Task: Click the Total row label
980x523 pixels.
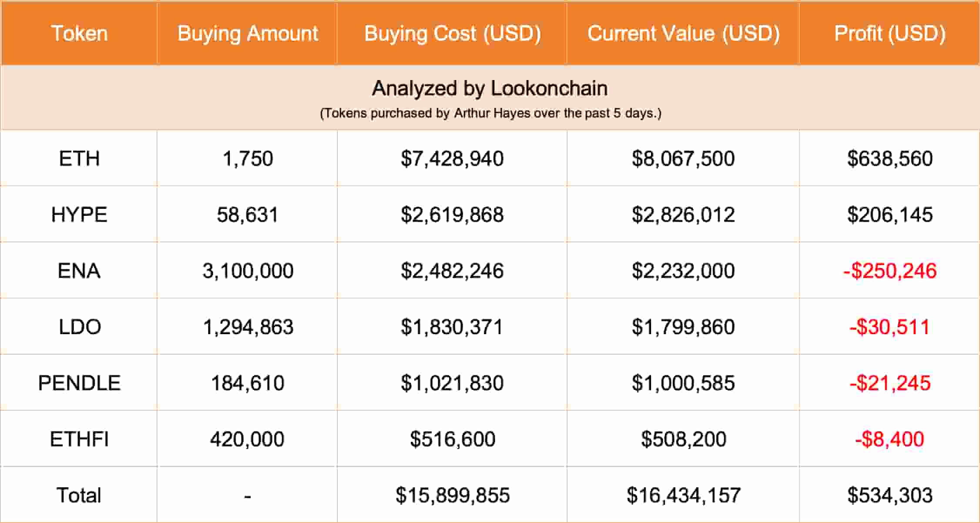Action: click(79, 495)
